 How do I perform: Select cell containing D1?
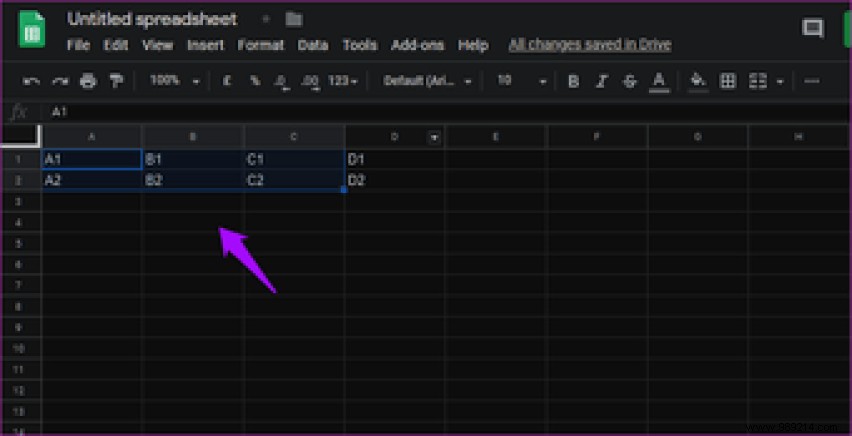(395, 159)
